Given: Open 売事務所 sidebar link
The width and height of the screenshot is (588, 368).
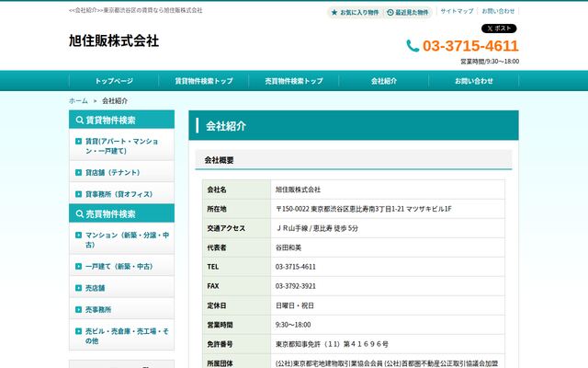Looking at the screenshot, I should point(122,309).
